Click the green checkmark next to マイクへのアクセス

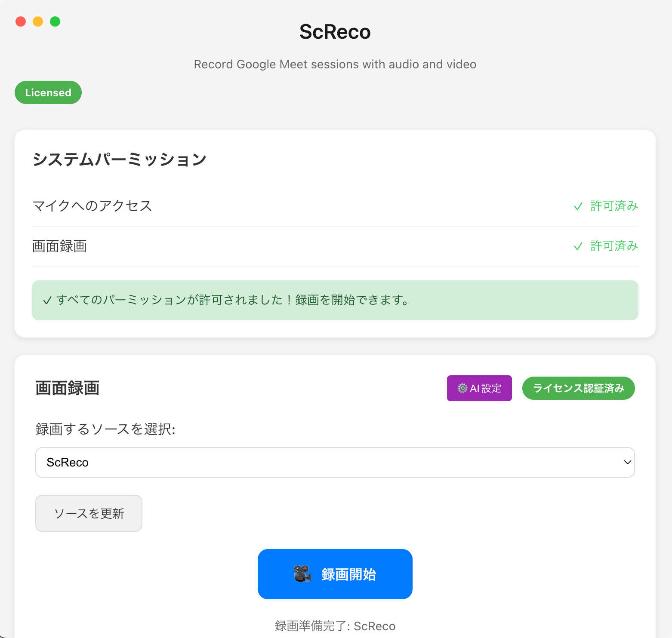point(578,206)
